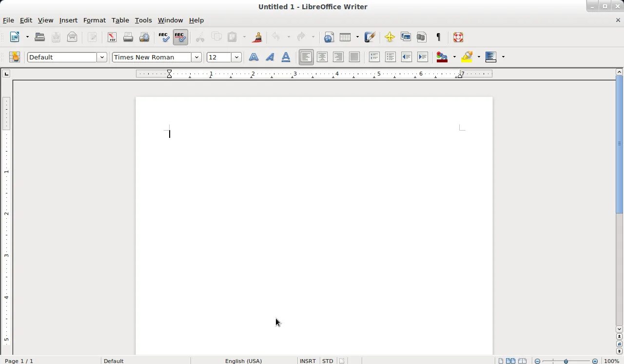624x364 pixels.
Task: Expand Table insert dropdown arrow
Action: coord(357,37)
